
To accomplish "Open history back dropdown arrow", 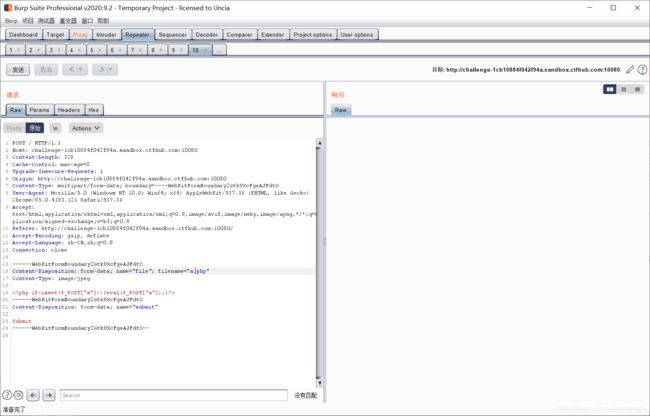I will pyautogui.click(x=81, y=70).
